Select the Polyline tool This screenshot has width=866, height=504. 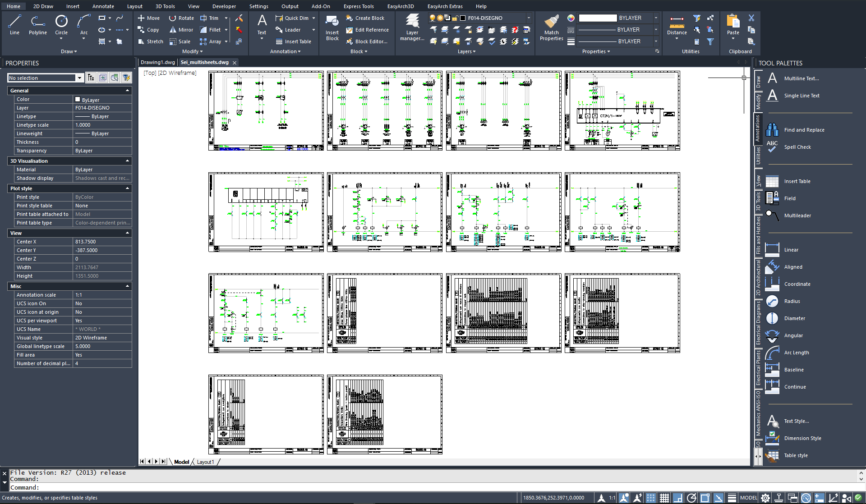(x=37, y=24)
